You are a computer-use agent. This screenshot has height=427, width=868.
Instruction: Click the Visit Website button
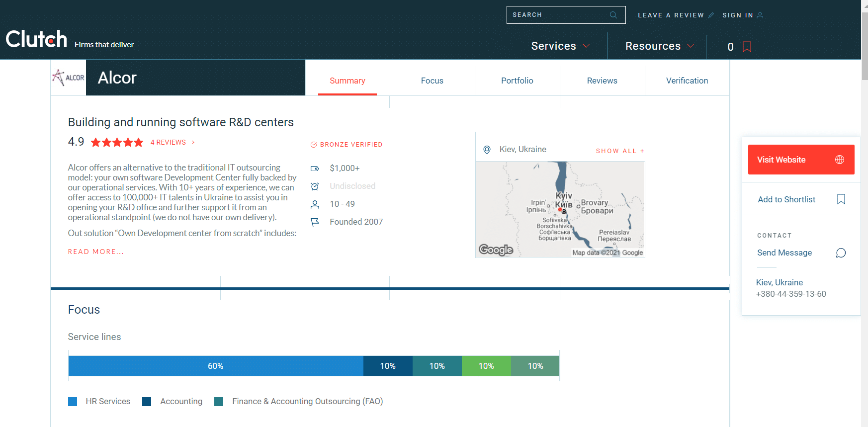pos(800,160)
